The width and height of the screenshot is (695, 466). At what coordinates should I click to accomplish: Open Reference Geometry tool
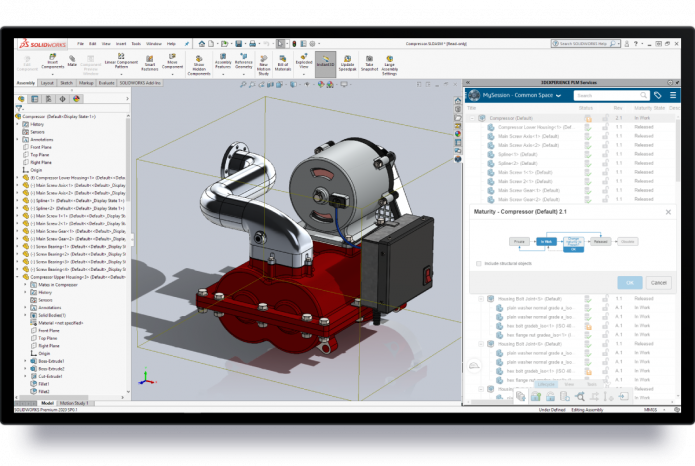243,61
